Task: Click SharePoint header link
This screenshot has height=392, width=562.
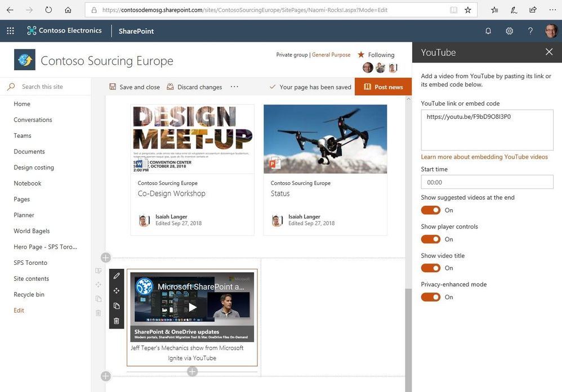Action: 136,31
